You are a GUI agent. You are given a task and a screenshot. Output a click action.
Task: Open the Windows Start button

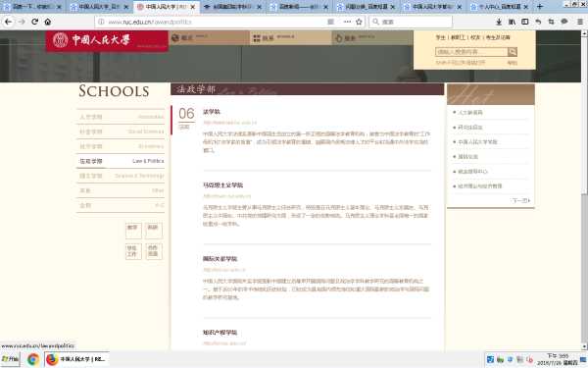(10, 359)
